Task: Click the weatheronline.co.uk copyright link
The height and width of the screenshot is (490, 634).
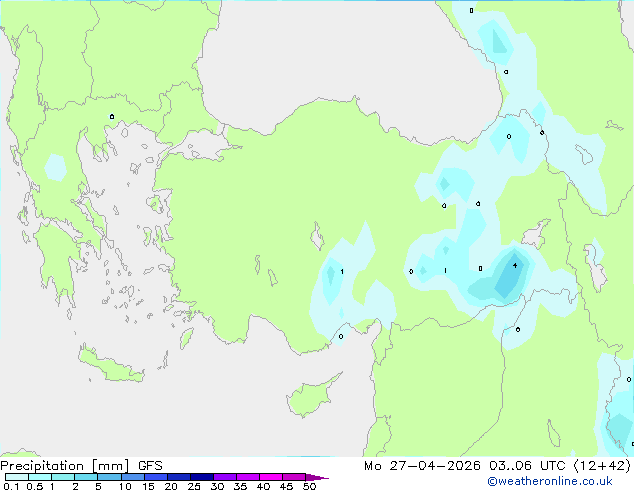Action: click(x=549, y=481)
